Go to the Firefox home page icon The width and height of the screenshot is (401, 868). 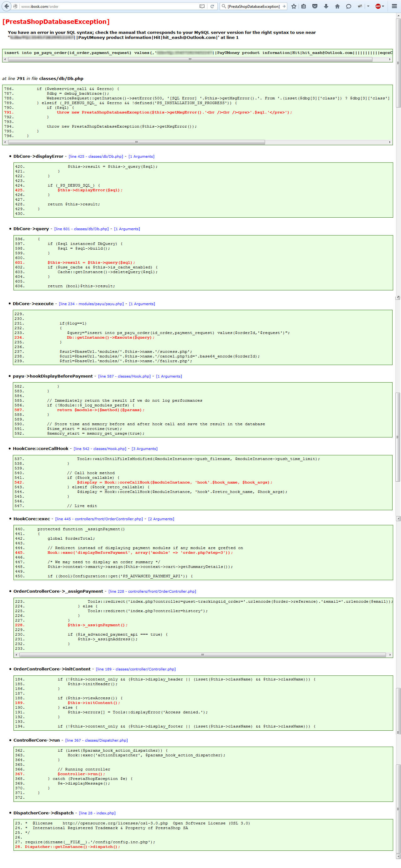pos(337,6)
